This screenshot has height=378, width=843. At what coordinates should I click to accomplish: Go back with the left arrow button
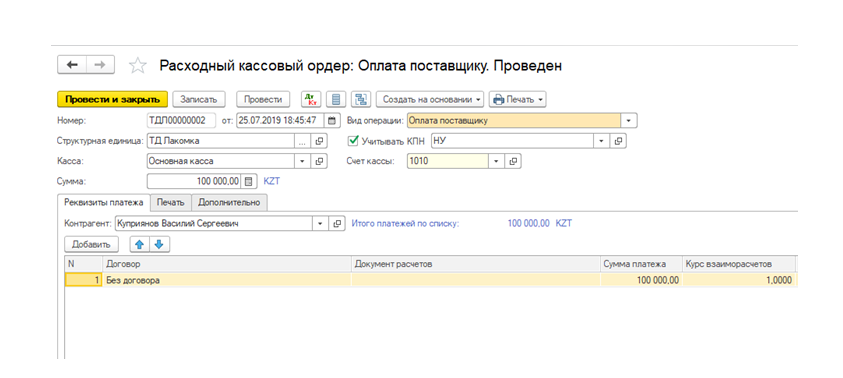[72, 66]
